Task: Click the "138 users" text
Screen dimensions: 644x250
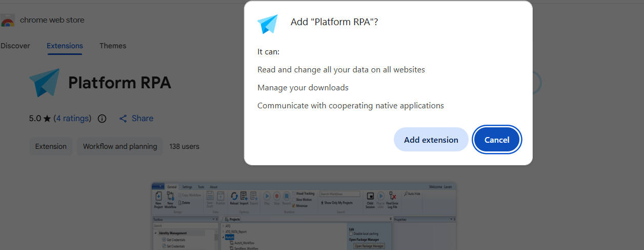Action: (x=184, y=146)
